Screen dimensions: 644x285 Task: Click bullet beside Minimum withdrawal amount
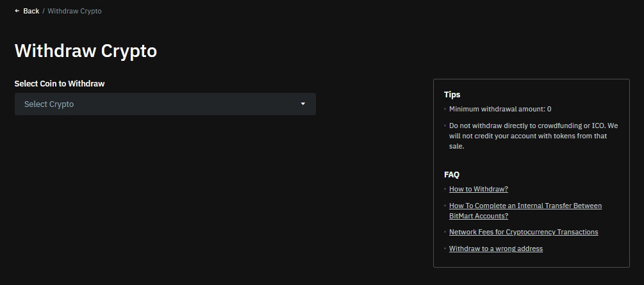pos(445,110)
